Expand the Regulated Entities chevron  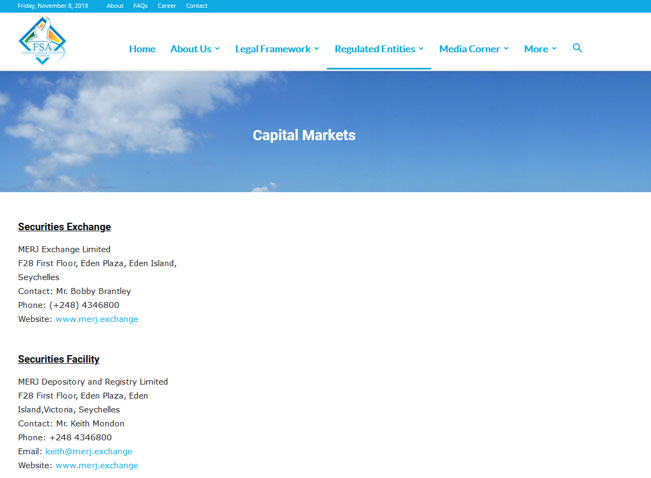(421, 49)
